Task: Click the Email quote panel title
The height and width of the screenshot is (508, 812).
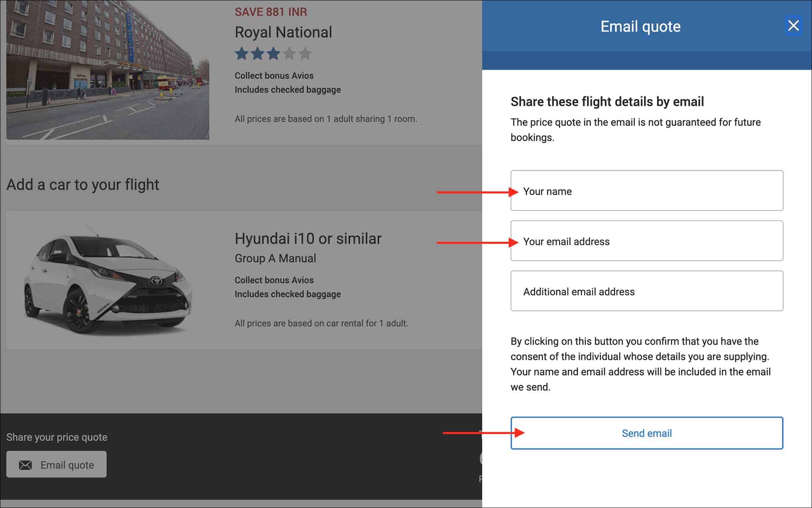Action: [x=640, y=26]
